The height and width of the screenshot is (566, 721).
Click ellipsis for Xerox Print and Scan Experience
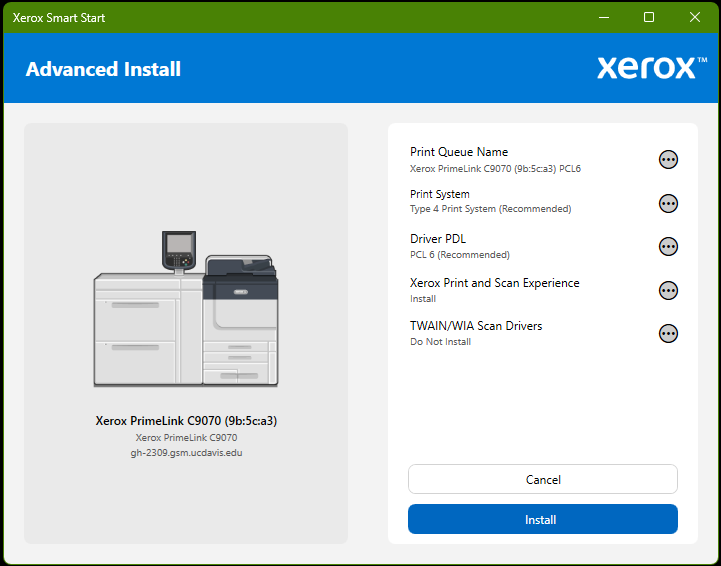[x=668, y=290]
